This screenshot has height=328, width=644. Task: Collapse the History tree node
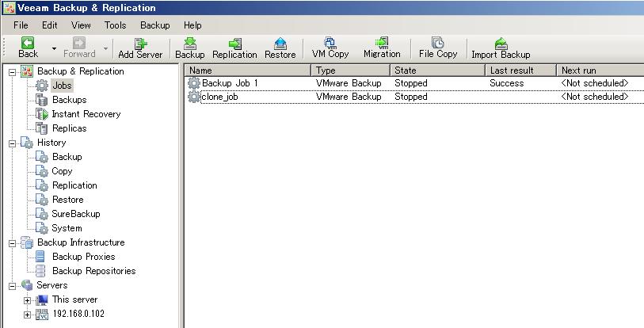click(x=13, y=143)
